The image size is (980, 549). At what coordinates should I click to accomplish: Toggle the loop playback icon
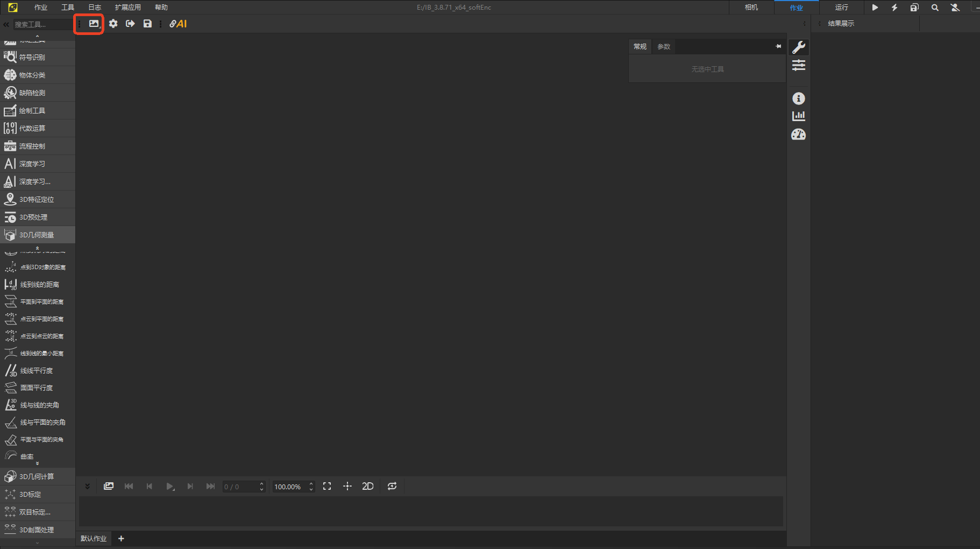[x=392, y=487]
